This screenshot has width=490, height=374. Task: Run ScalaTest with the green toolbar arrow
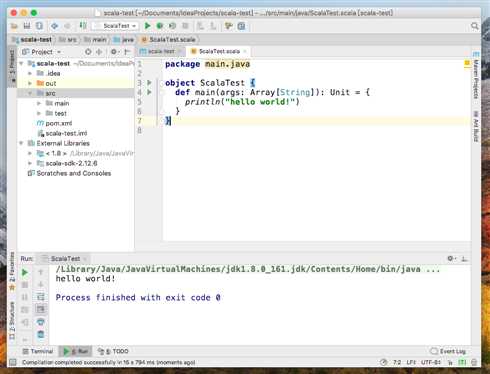tap(147, 26)
